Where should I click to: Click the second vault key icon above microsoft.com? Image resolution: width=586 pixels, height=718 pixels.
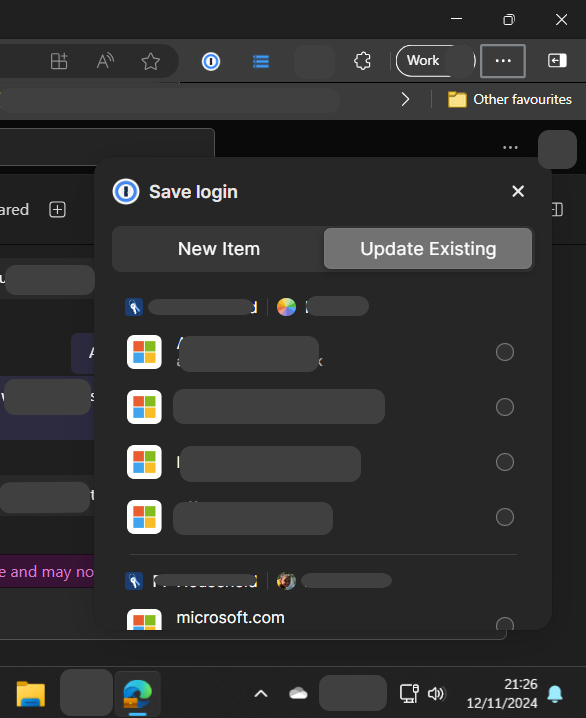[x=134, y=581]
